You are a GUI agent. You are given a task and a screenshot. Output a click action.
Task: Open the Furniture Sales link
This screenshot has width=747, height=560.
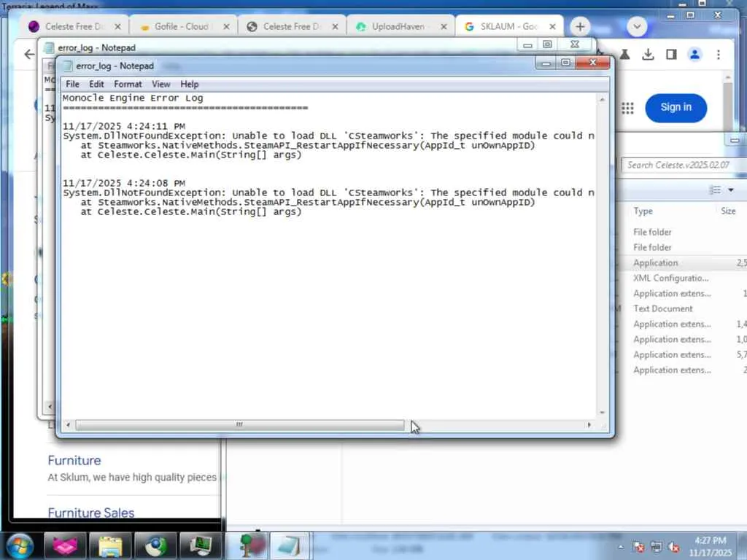point(91,513)
